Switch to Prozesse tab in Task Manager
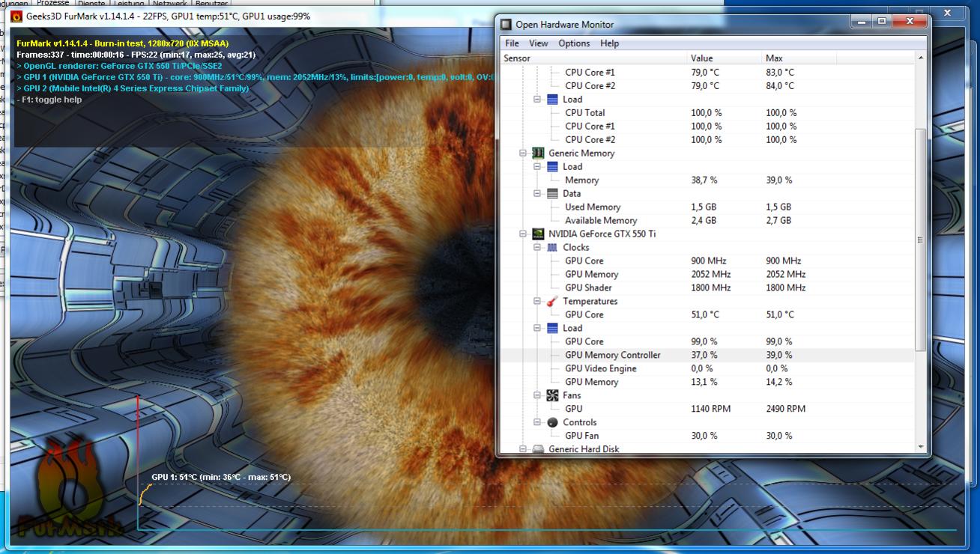980x554 pixels. pos(52,4)
